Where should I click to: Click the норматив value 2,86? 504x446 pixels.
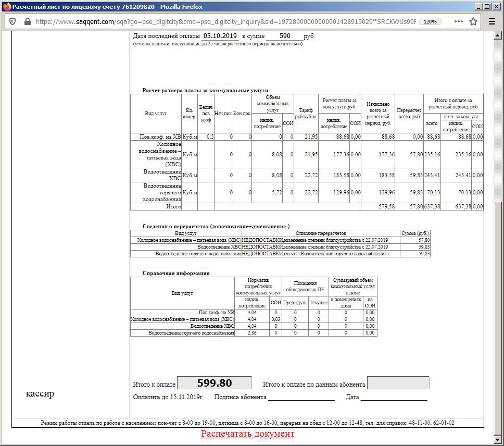click(x=252, y=333)
